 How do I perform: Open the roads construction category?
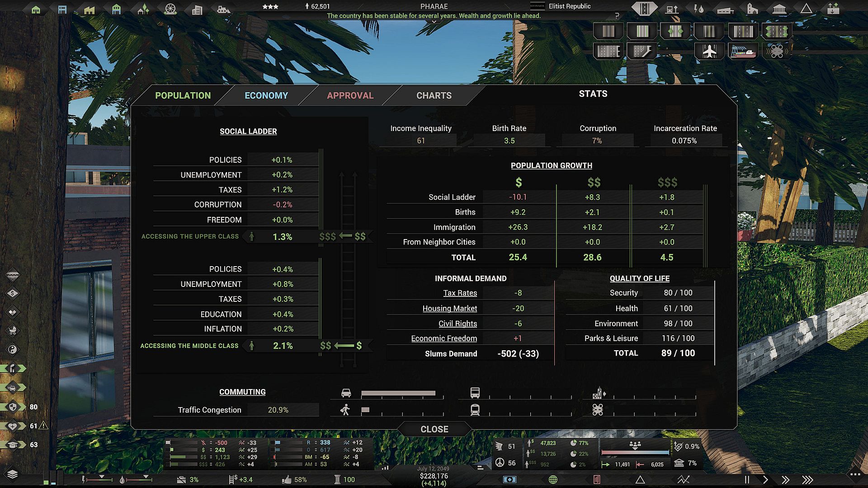coord(644,9)
